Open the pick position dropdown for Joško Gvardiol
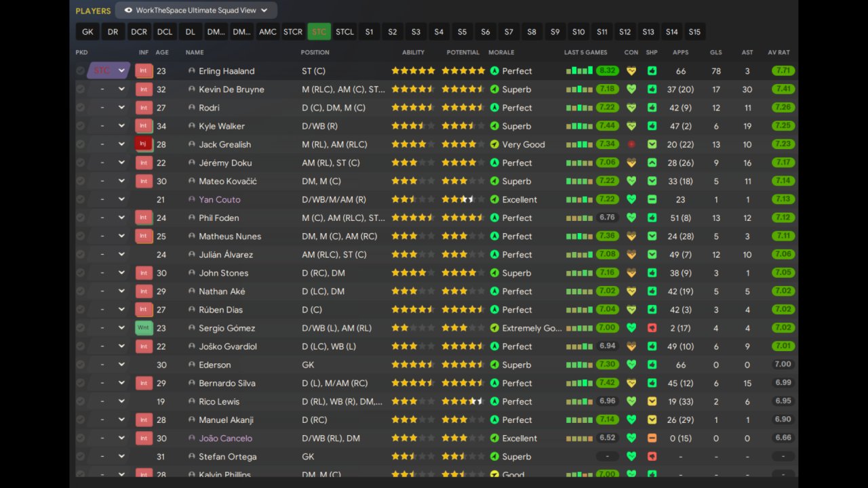Viewport: 868px width, 488px height. coord(108,346)
